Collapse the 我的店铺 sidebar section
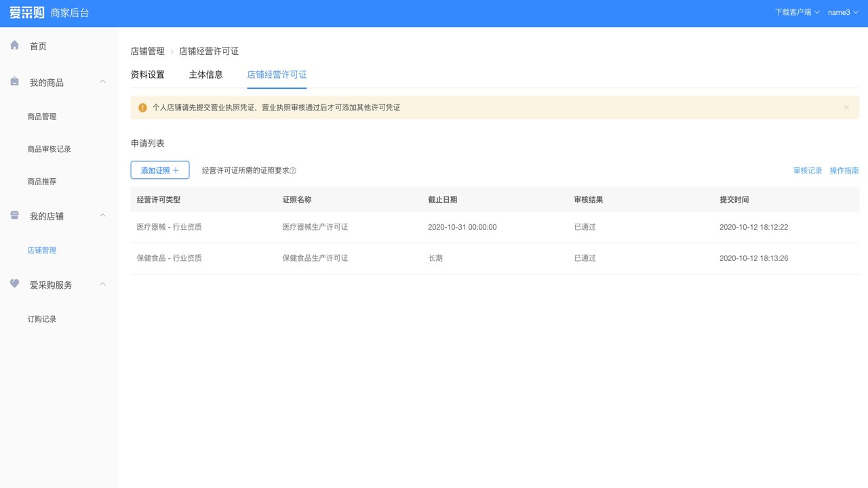This screenshot has width=868, height=488. click(103, 216)
